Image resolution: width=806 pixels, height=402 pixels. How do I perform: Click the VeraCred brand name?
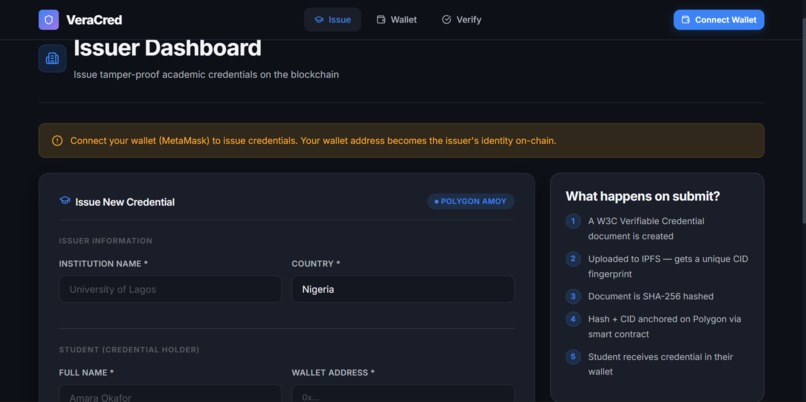94,20
